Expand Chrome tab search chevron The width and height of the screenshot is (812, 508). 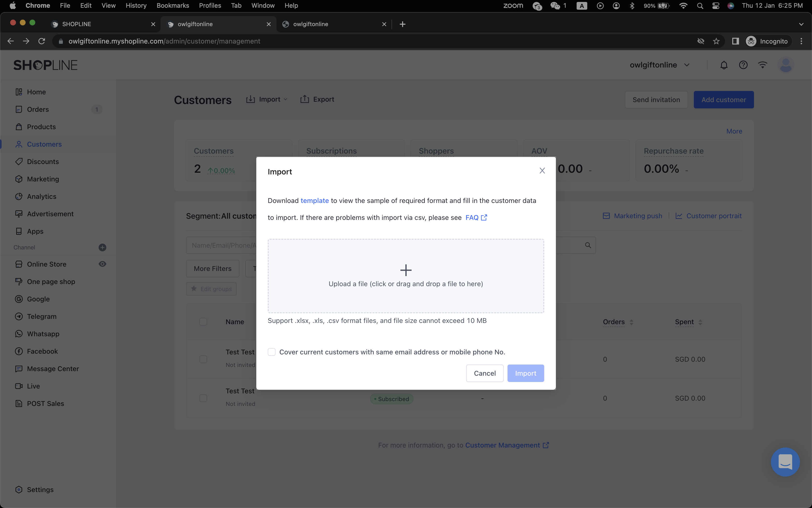pos(801,24)
